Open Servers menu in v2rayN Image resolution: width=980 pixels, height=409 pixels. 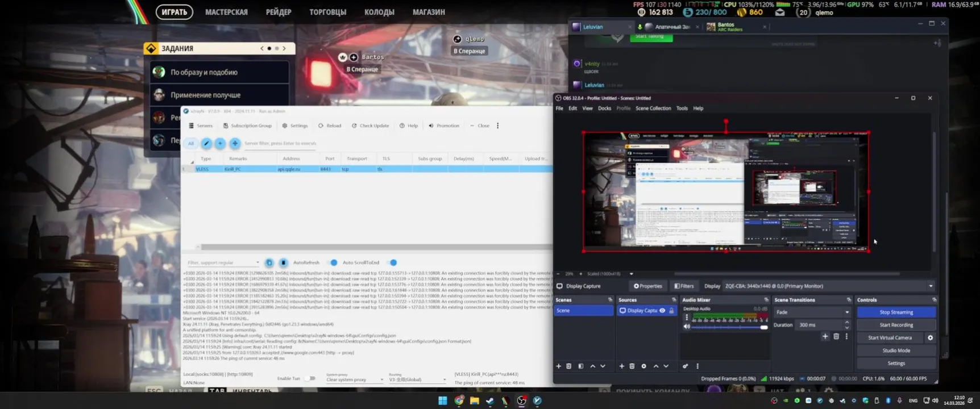tap(201, 126)
